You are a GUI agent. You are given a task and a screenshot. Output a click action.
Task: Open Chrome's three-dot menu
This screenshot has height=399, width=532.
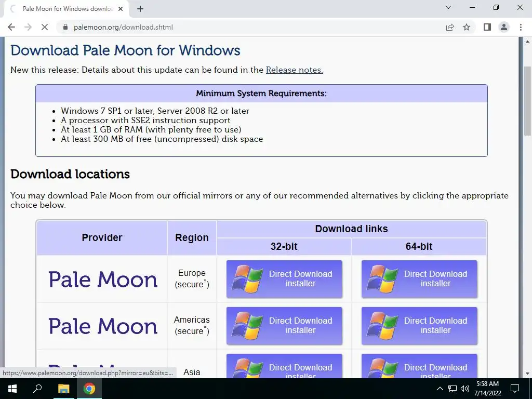coord(521,27)
